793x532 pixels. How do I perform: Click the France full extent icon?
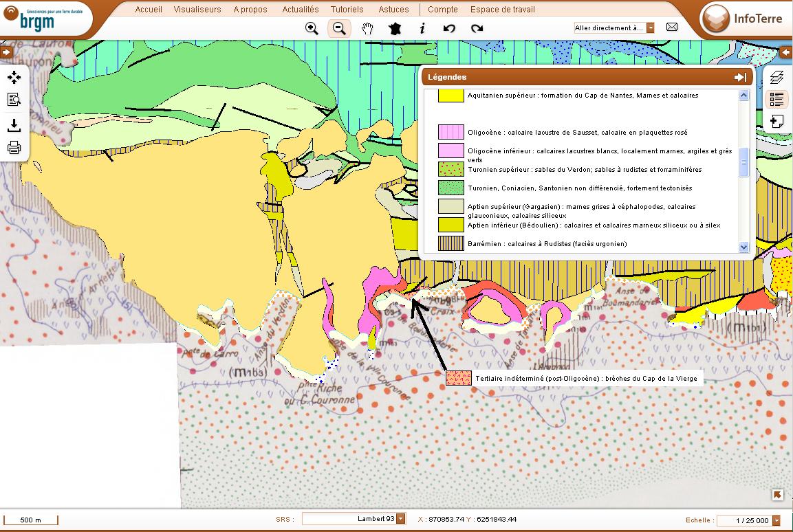coord(395,28)
